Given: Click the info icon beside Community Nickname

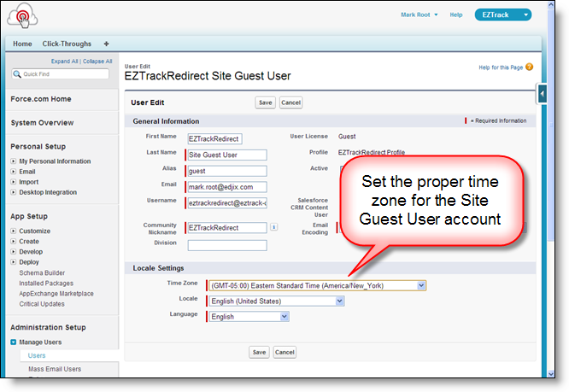Looking at the screenshot, I should (x=273, y=227).
